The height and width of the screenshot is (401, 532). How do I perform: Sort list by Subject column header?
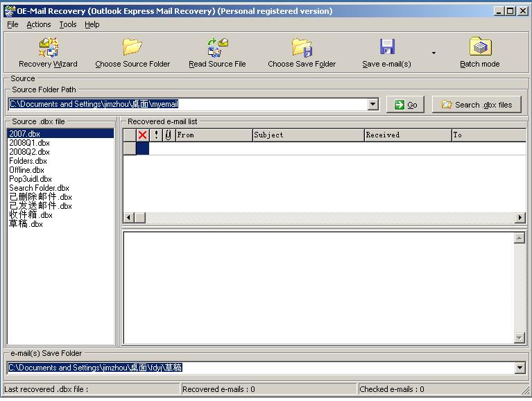(308, 135)
